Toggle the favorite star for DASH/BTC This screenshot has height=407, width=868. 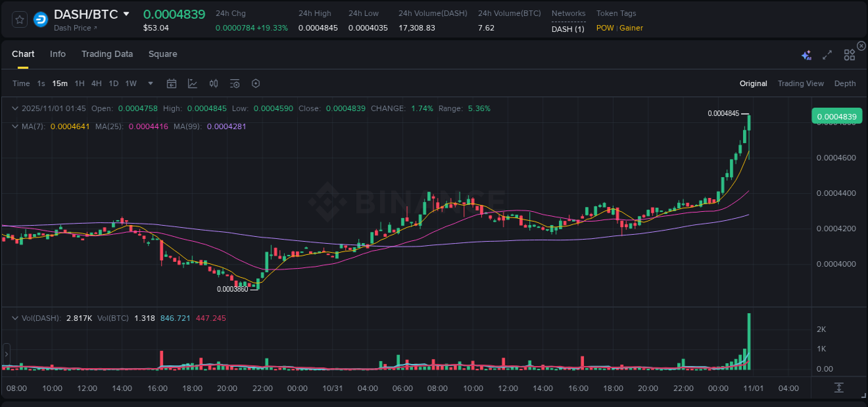coord(19,19)
